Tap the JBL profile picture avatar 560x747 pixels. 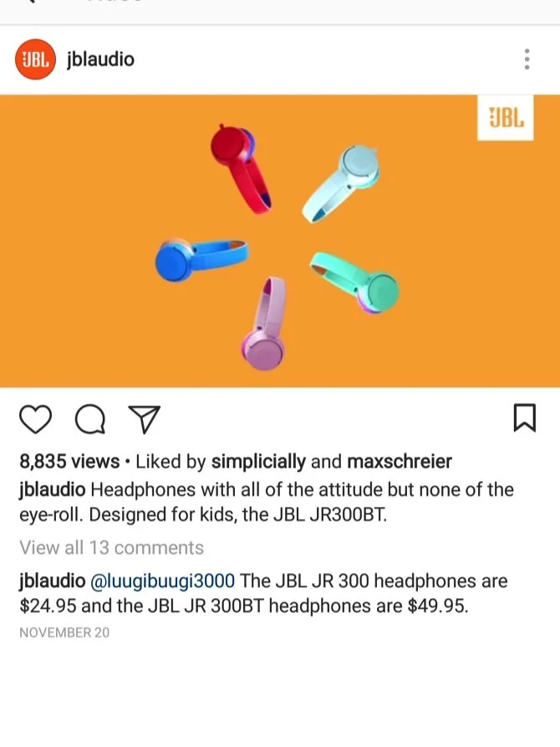coord(35,59)
